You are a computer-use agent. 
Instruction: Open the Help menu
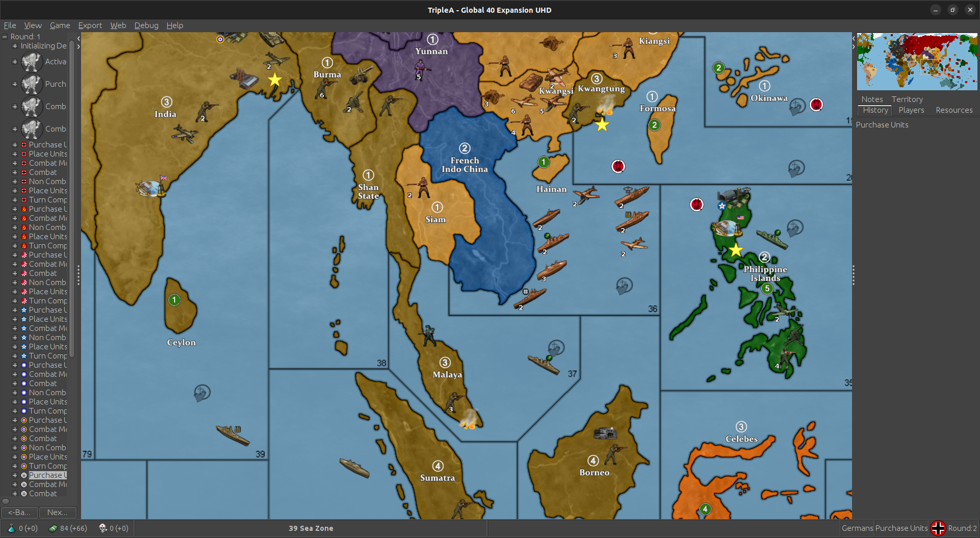point(174,25)
